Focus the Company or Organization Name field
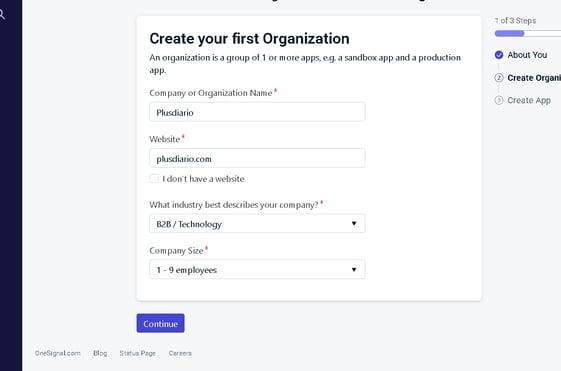The height and width of the screenshot is (371, 561). coord(257,112)
